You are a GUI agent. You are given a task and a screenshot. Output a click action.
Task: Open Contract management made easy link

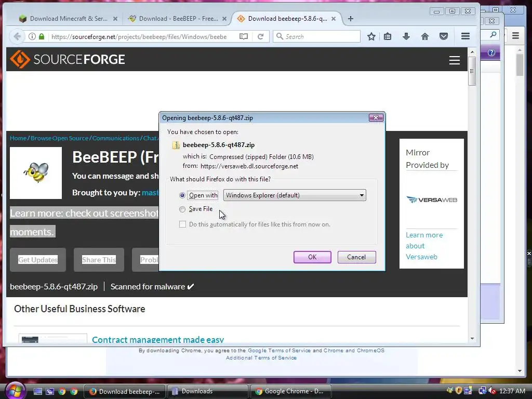158,340
